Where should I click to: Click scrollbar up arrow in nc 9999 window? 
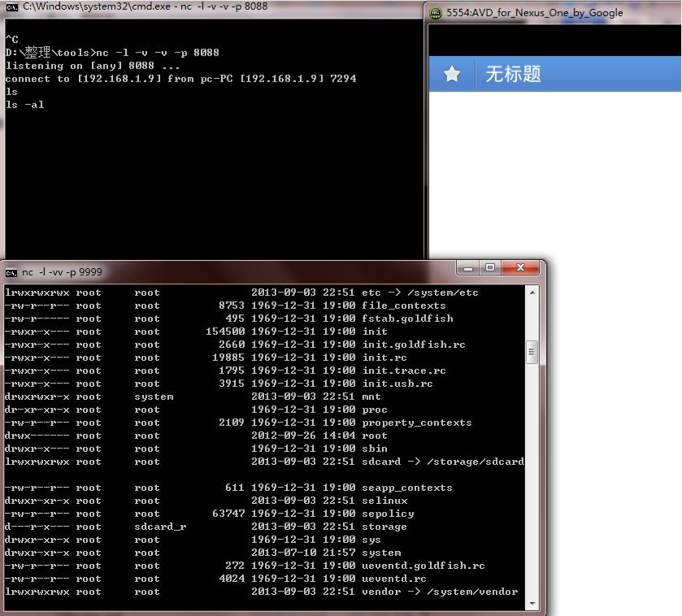point(532,293)
